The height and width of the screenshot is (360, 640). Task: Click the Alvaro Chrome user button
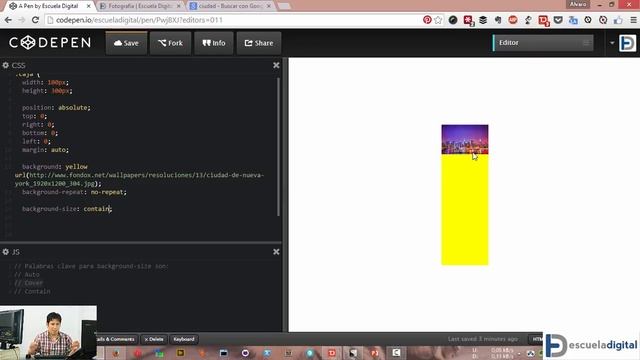click(x=578, y=4)
